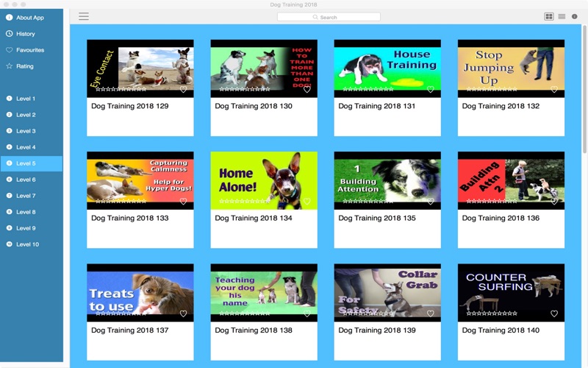Viewport: 588px width, 368px height.
Task: Open the info panel icon at top right
Action: point(575,16)
